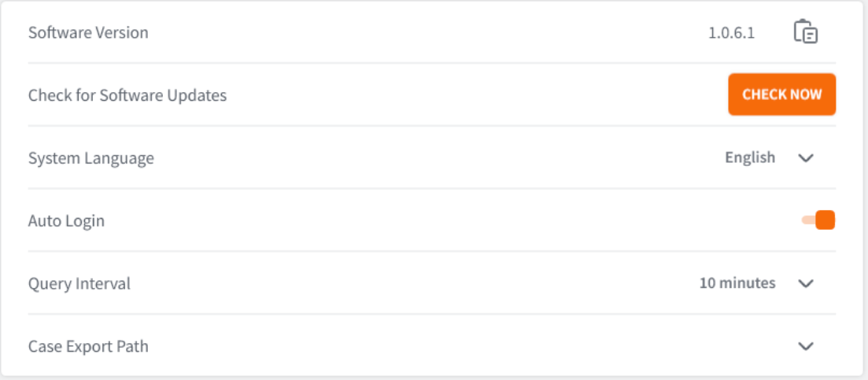
Task: Choose the 10 minutes interval value
Action: 737,283
